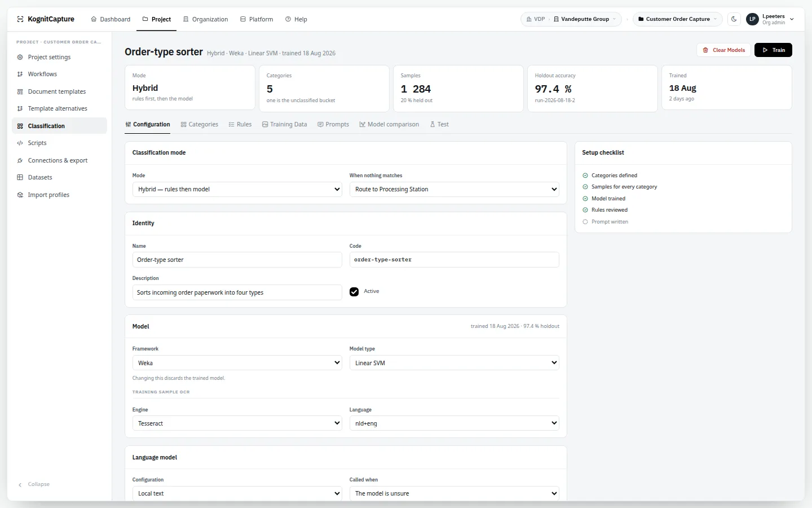The height and width of the screenshot is (508, 812).
Task: Open the Customer Order Capture project selector
Action: (678, 19)
